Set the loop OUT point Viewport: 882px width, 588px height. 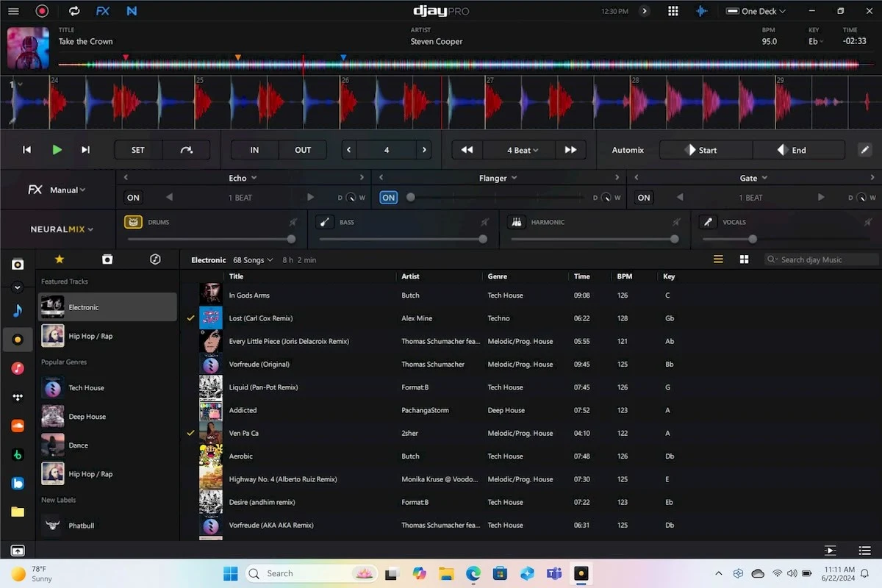click(303, 150)
